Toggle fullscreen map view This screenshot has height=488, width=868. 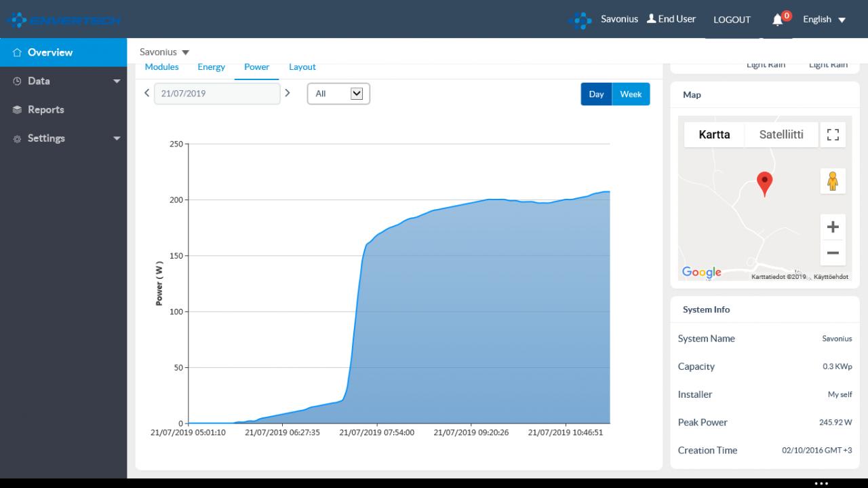[833, 134]
